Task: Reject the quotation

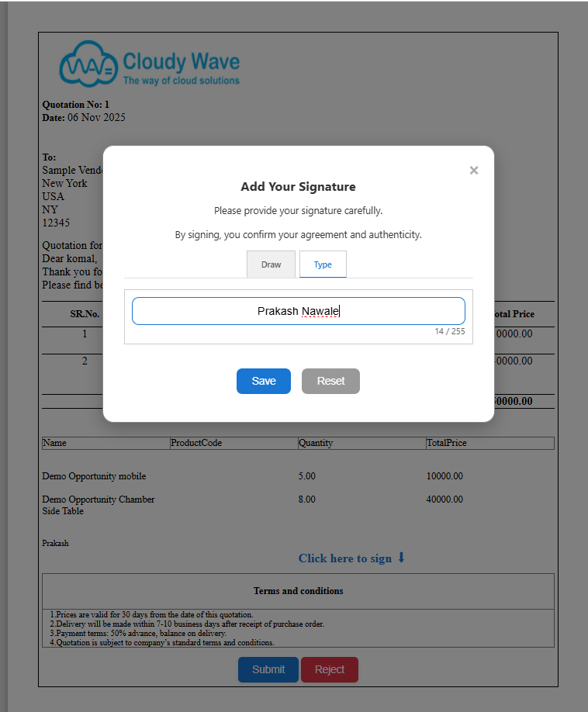Action: [330, 669]
